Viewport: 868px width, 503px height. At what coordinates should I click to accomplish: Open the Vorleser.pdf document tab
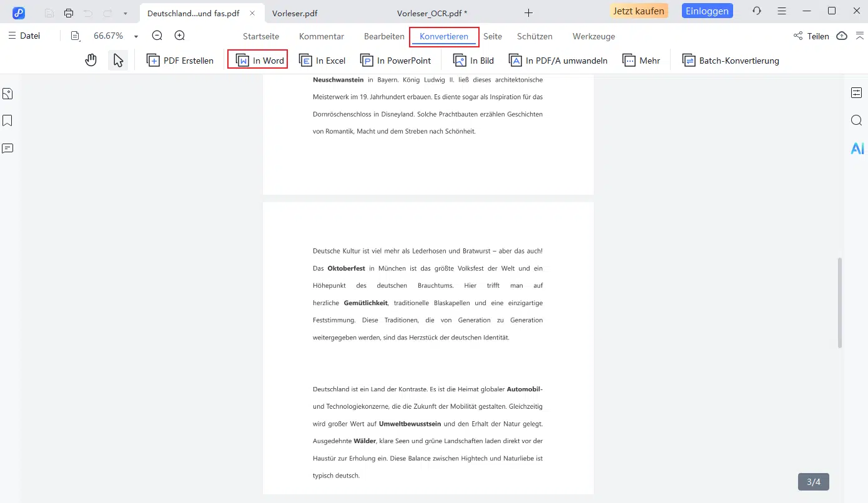pos(295,12)
